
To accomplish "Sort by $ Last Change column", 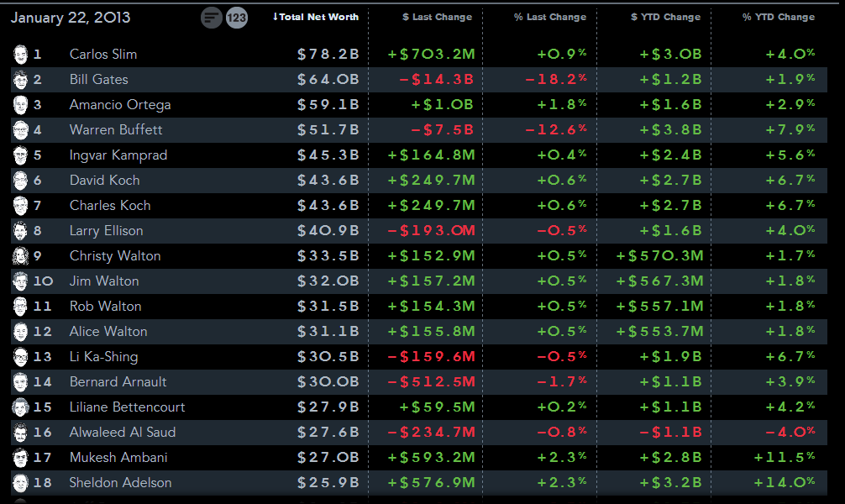I will (x=437, y=17).
